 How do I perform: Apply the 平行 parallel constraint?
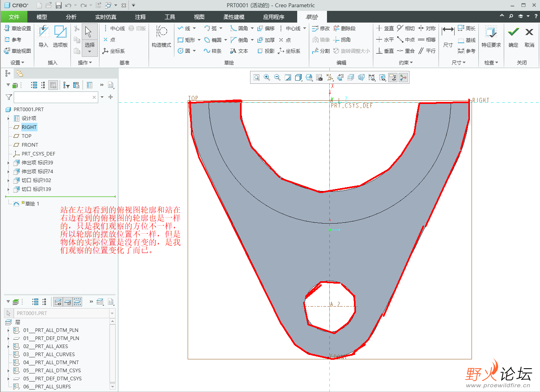pyautogui.click(x=427, y=51)
